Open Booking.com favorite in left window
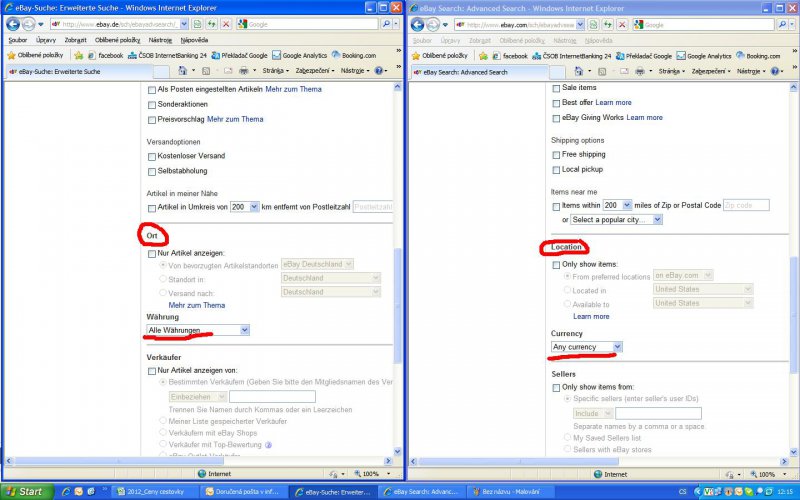 [354, 55]
